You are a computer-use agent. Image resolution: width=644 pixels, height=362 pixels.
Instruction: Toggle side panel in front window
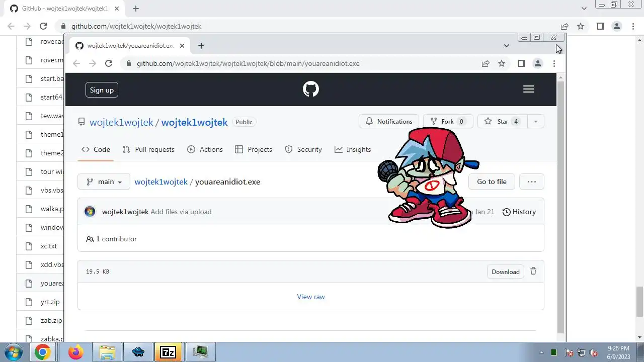[x=522, y=63]
